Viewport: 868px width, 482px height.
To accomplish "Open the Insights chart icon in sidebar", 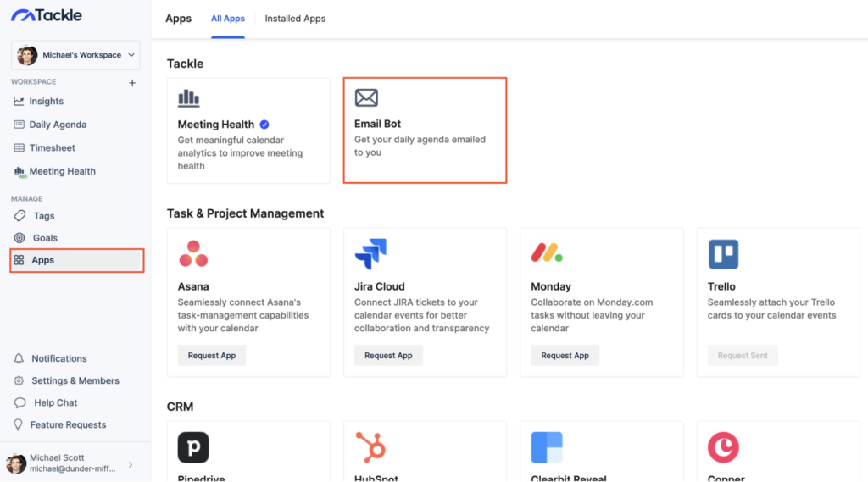I will click(x=19, y=102).
